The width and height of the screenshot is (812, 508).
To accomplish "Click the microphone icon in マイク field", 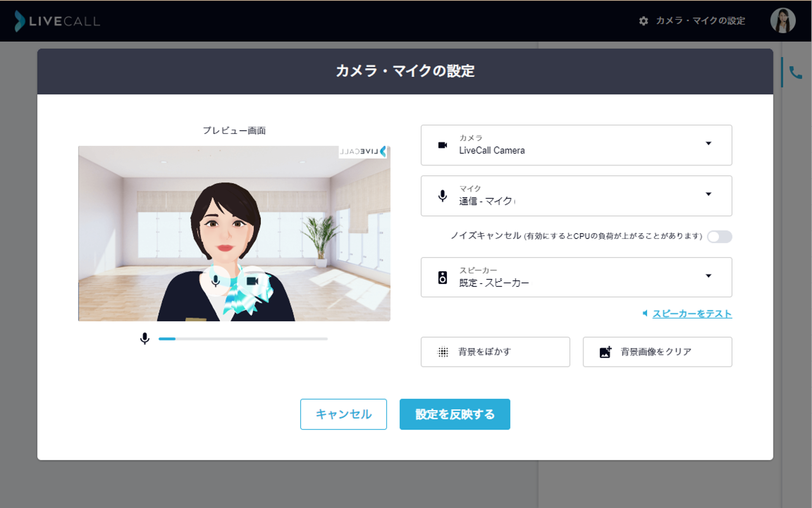I will 443,196.
